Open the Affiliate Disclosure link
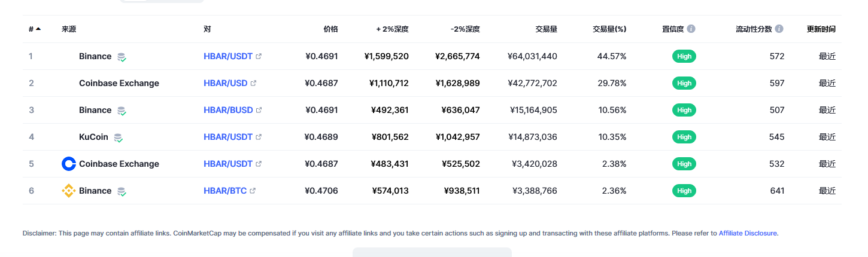 pos(748,233)
